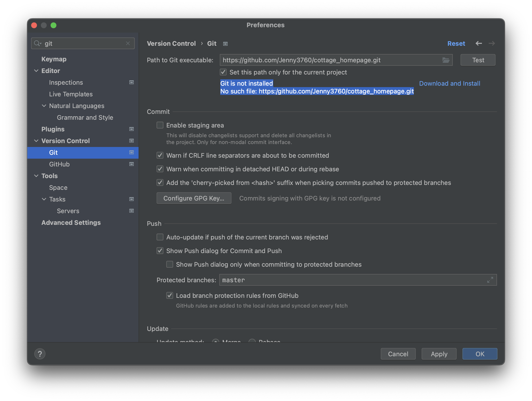Click the 'Git is not installed' message
Viewport: 532px width, 401px height.
pos(247,83)
